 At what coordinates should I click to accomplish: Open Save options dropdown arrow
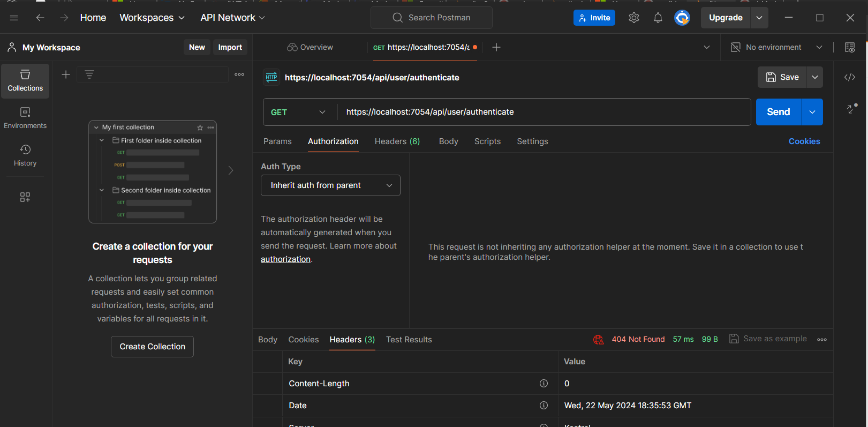815,77
